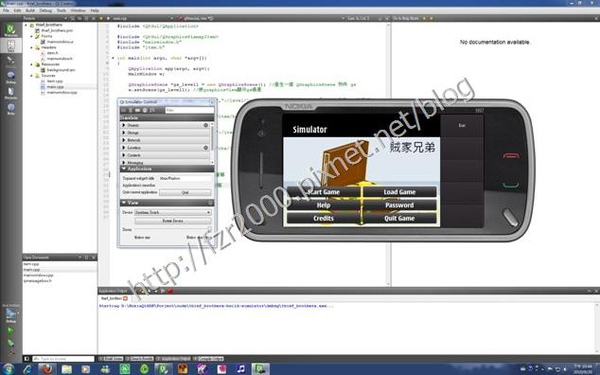
Task: Tap the Help button in the game menu
Action: 323,205
